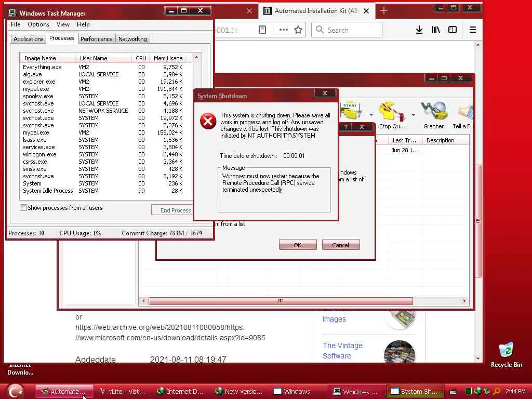Open the browser hamburger menu
The height and width of the screenshot is (399, 532).
[x=473, y=30]
